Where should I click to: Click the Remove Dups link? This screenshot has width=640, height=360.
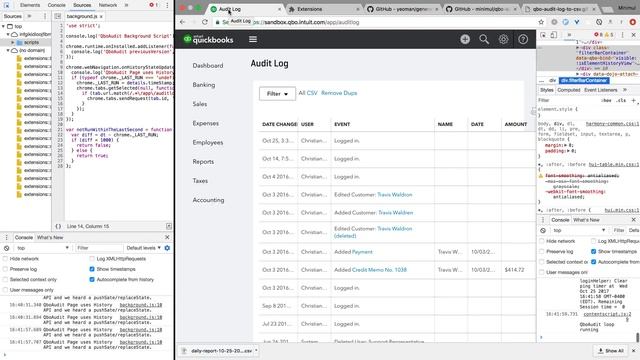(339, 93)
